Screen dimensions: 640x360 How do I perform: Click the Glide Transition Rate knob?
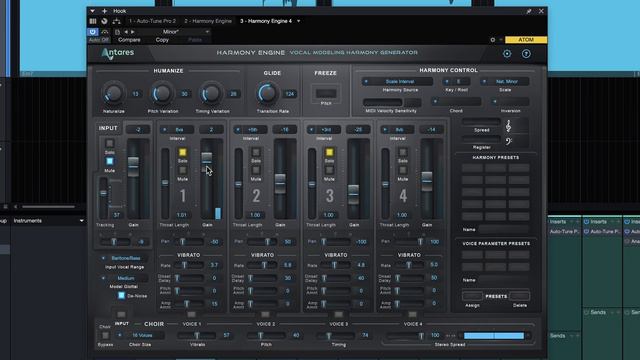(x=267, y=93)
